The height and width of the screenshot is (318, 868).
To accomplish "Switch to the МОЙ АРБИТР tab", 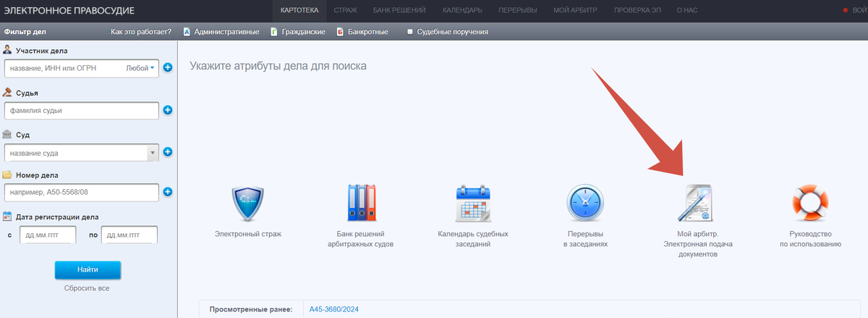I will tap(575, 11).
